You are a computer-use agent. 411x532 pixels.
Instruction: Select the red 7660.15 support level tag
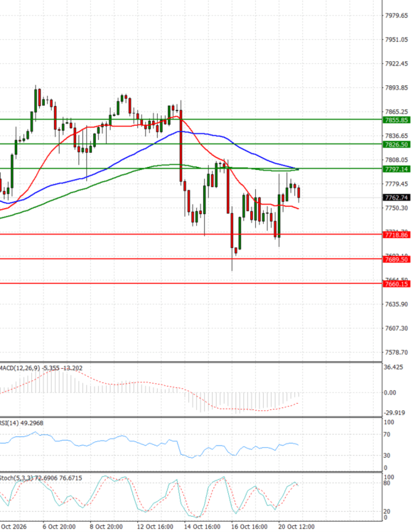(x=396, y=284)
